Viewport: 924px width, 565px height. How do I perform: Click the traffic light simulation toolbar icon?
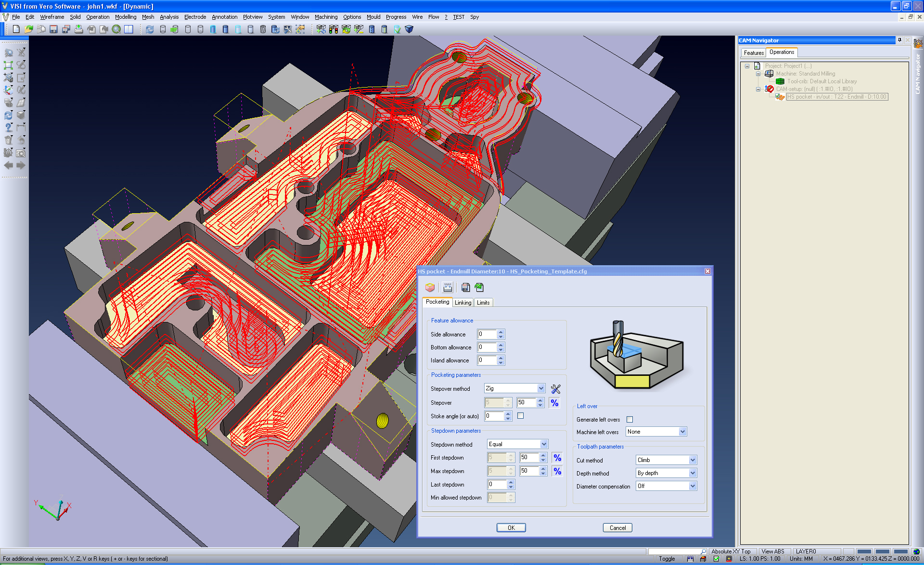coord(334,29)
